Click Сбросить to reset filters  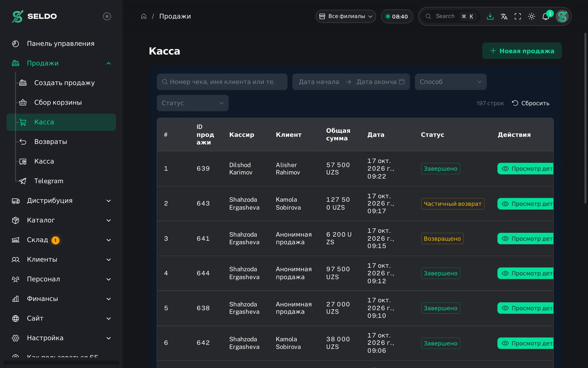[x=531, y=103]
